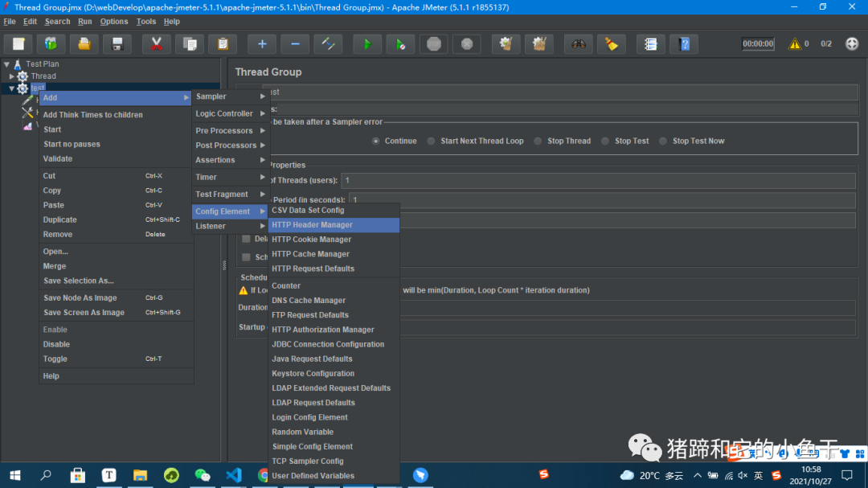
Task: Collapse all nodes with the minus icon
Action: (x=296, y=43)
